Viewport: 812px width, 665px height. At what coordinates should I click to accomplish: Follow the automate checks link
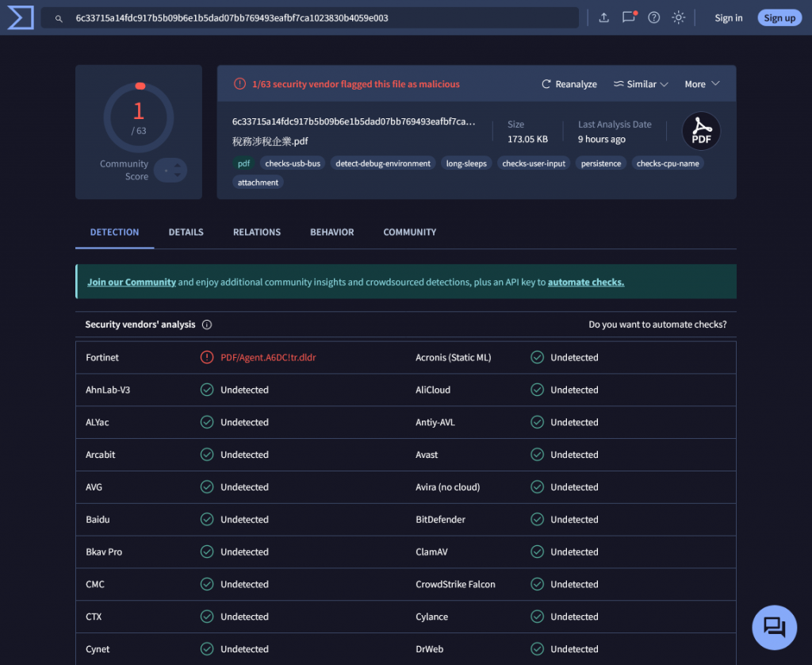[586, 282]
